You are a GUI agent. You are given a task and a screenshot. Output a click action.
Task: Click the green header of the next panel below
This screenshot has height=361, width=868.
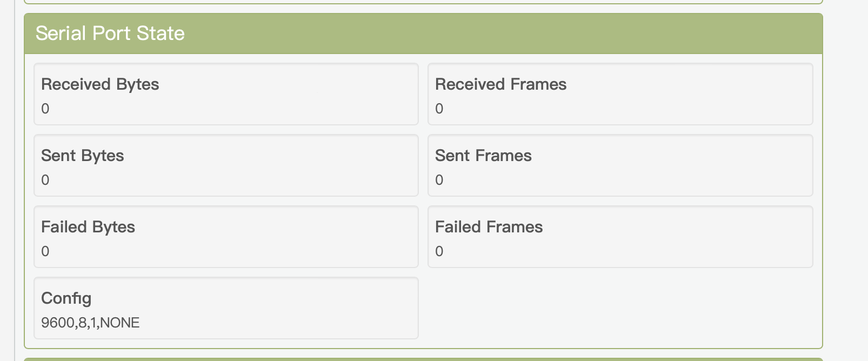pyautogui.click(x=422, y=359)
